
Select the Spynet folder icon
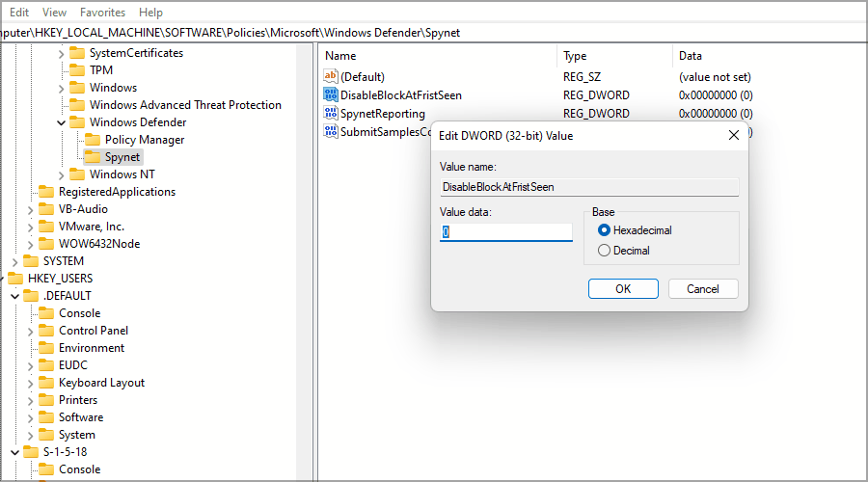[x=93, y=157]
